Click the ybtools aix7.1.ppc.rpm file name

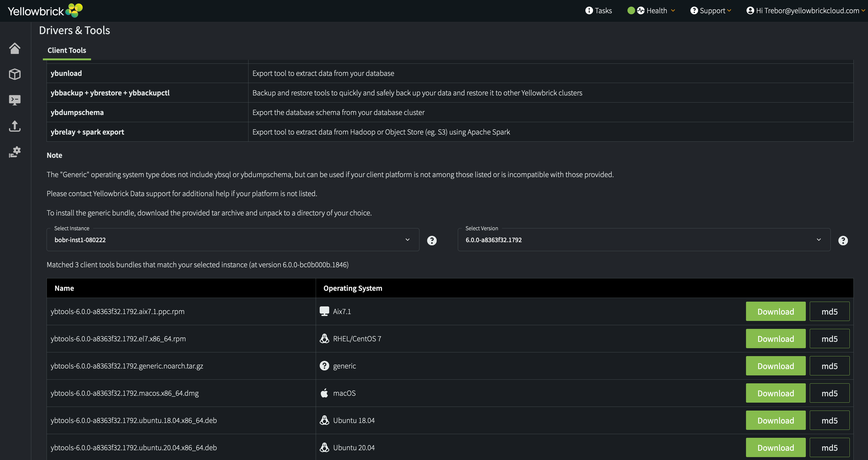[x=117, y=311]
